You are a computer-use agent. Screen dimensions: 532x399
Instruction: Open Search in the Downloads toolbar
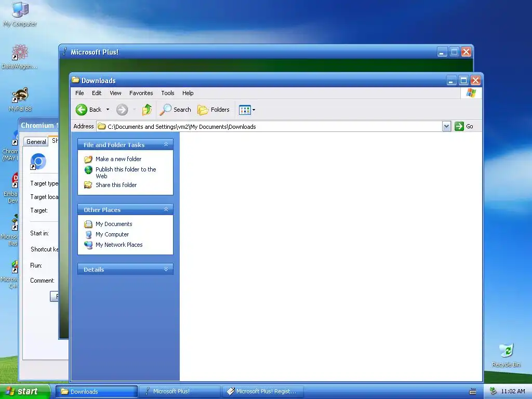176,110
